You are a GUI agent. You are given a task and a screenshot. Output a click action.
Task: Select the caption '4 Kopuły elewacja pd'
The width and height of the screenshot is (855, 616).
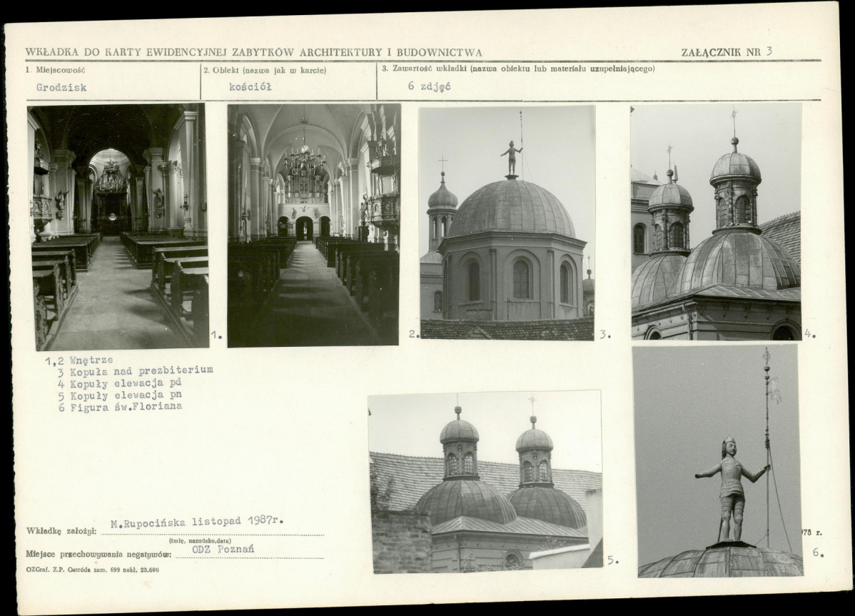point(121,383)
